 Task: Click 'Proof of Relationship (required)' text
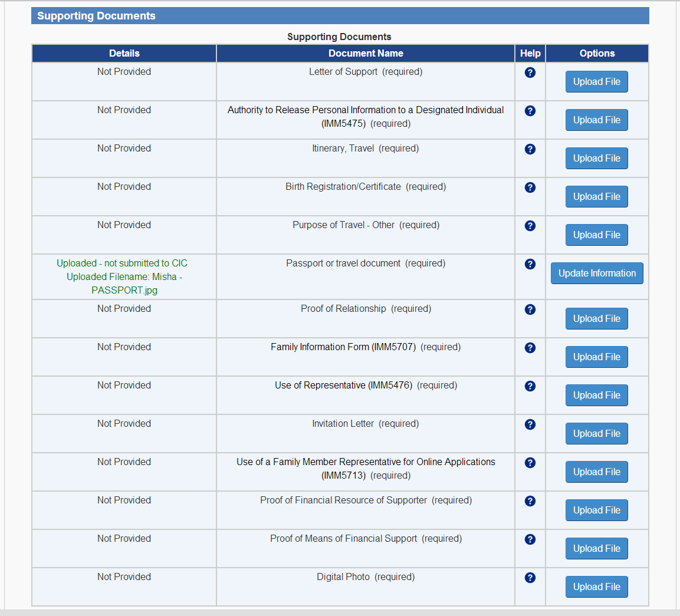tap(366, 309)
